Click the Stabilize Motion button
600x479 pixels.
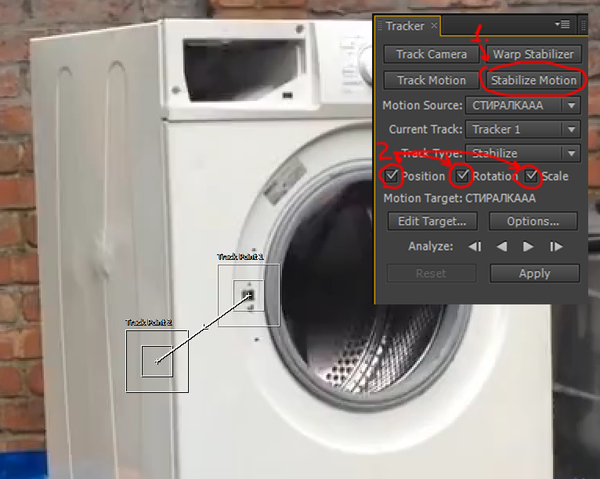click(x=533, y=80)
